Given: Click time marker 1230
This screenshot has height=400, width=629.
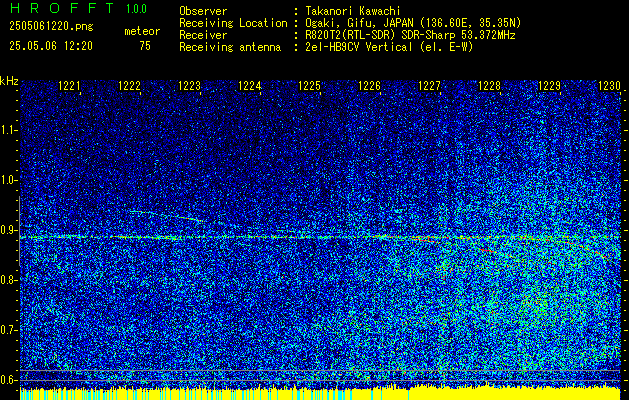Looking at the screenshot, I should coord(609,85).
